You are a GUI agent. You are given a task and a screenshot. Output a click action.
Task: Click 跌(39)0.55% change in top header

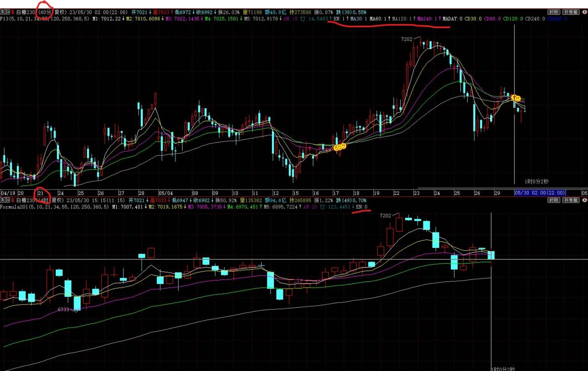coord(351,12)
